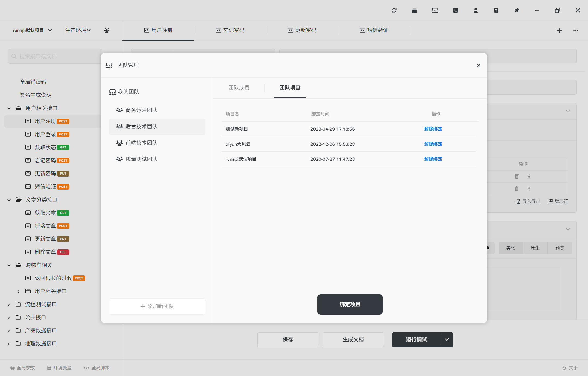Switch to the 团队成员 tab
This screenshot has width=588, height=376.
[239, 88]
